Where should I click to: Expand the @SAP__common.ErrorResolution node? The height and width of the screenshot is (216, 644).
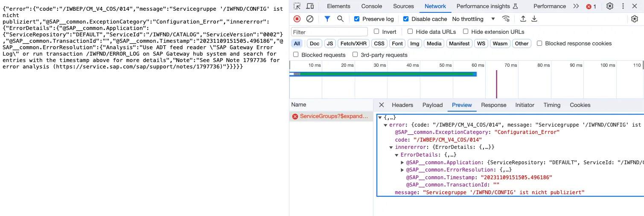(x=402, y=170)
